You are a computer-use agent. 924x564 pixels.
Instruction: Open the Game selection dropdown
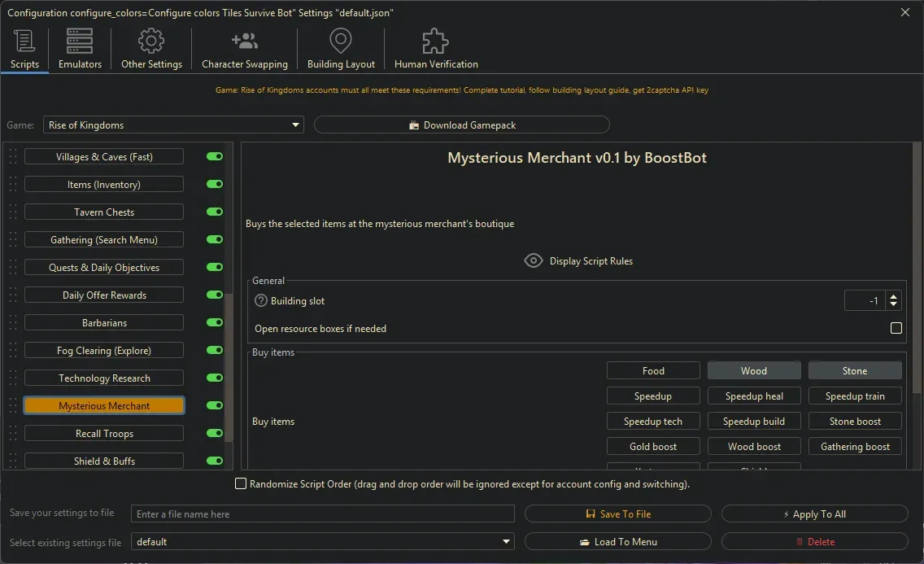295,125
